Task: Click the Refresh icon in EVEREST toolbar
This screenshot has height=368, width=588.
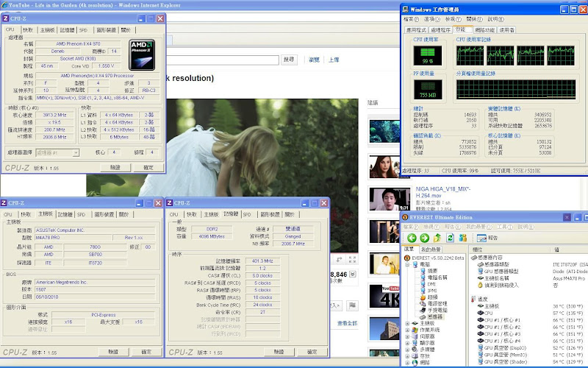Action: click(450, 238)
